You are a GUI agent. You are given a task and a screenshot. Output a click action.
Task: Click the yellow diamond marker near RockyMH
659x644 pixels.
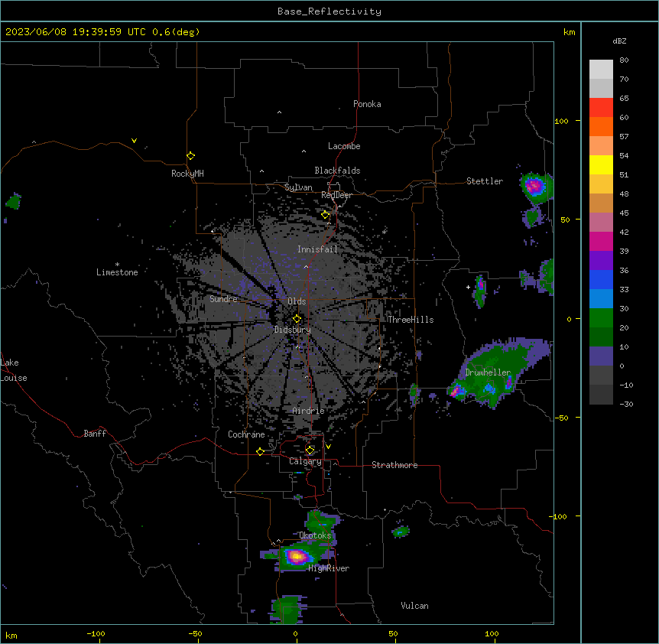tap(191, 156)
